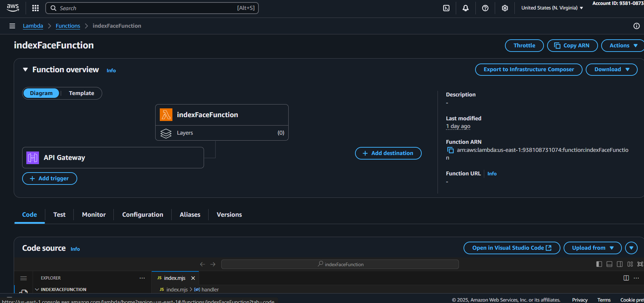
Task: Open the editor application menu hamburger
Action: point(24,278)
